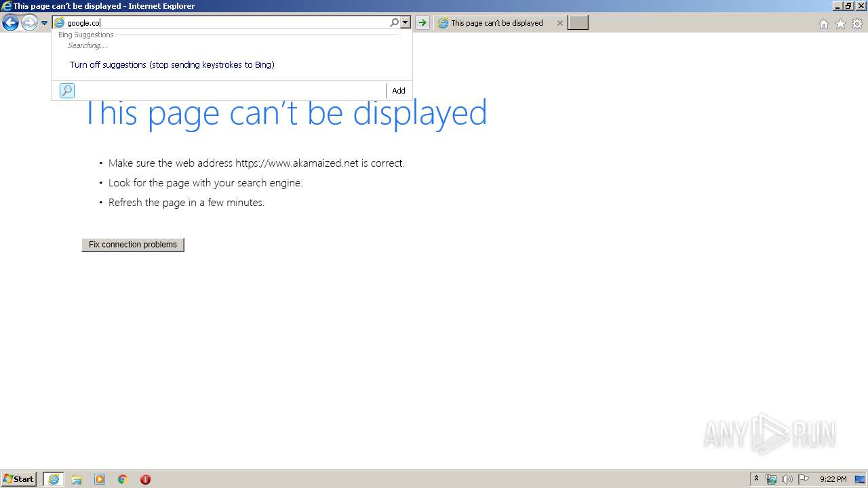Click 'Look for the page with your search engine'
The height and width of the screenshot is (488, 868).
pyautogui.click(x=205, y=183)
